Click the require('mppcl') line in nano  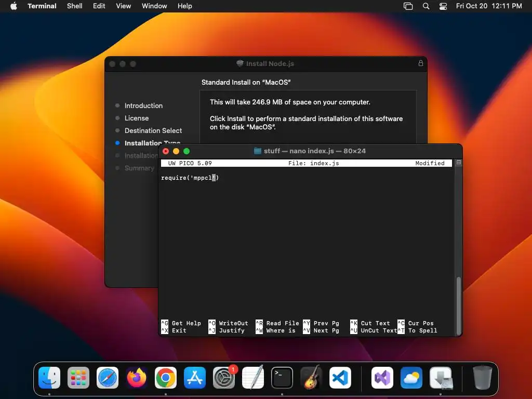coord(190,178)
